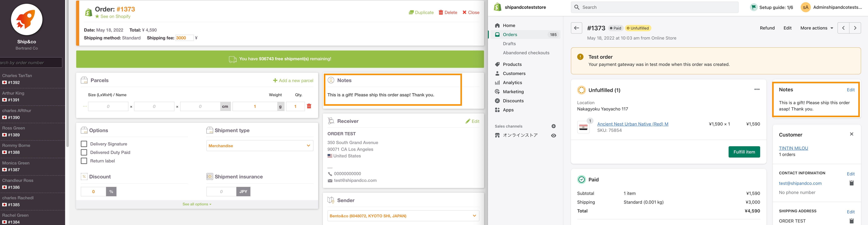Click the Ship&co rocket logo

tap(27, 19)
